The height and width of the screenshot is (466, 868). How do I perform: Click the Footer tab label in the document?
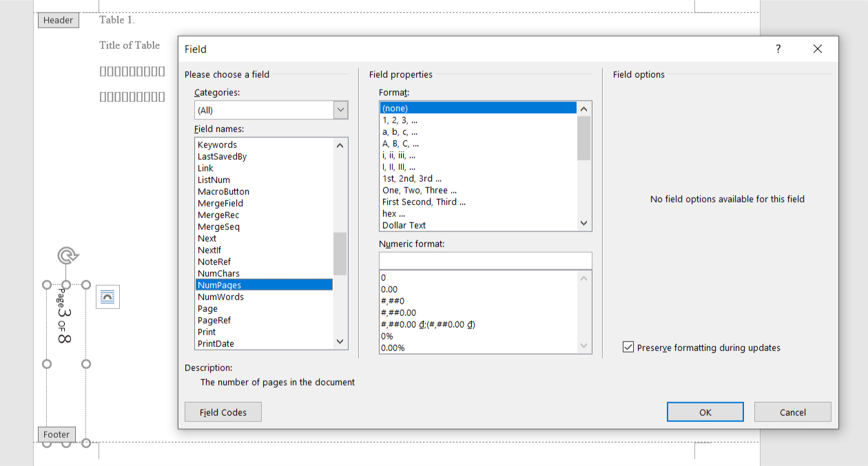pos(56,434)
